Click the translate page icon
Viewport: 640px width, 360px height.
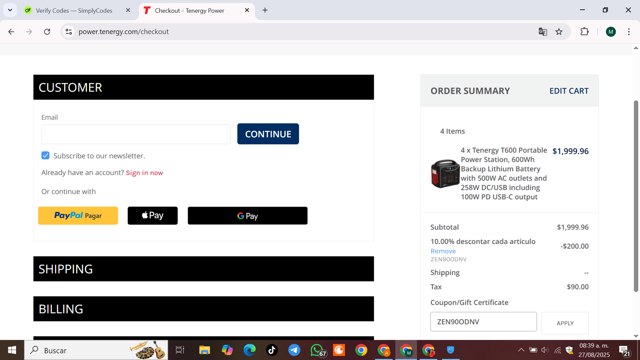pyautogui.click(x=542, y=31)
